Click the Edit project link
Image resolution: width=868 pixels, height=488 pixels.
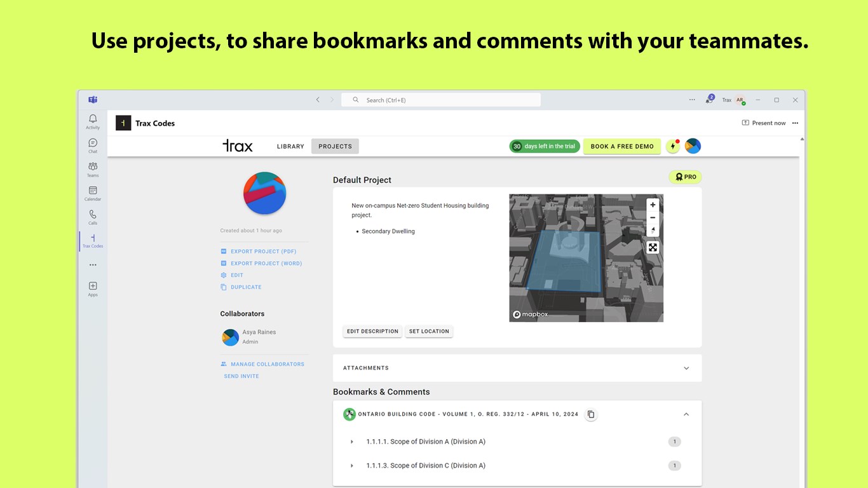(232, 275)
